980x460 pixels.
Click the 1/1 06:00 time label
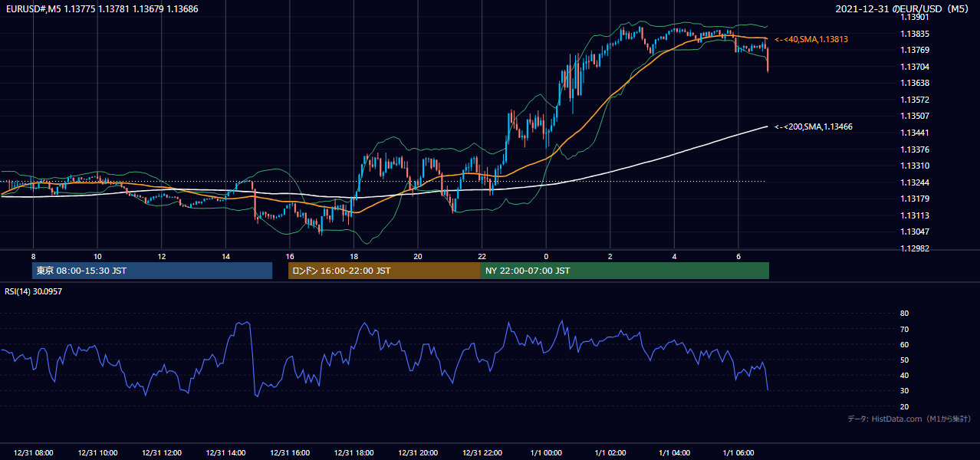point(738,453)
